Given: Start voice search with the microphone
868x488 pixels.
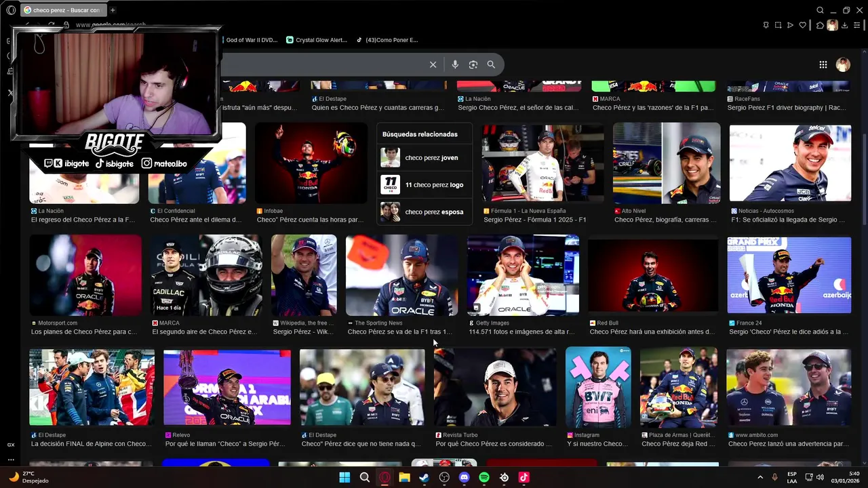Looking at the screenshot, I should (x=455, y=64).
